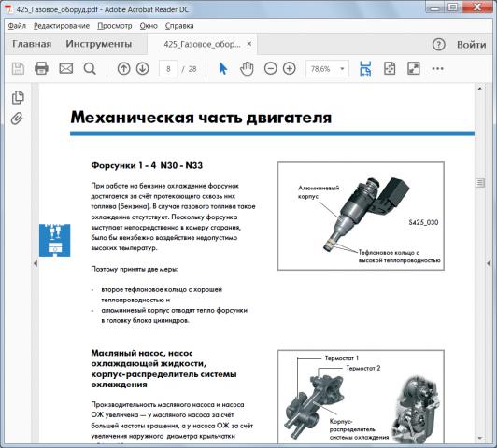
Task: Click the label Алюминиевый корпус
Action: pyautogui.click(x=319, y=192)
